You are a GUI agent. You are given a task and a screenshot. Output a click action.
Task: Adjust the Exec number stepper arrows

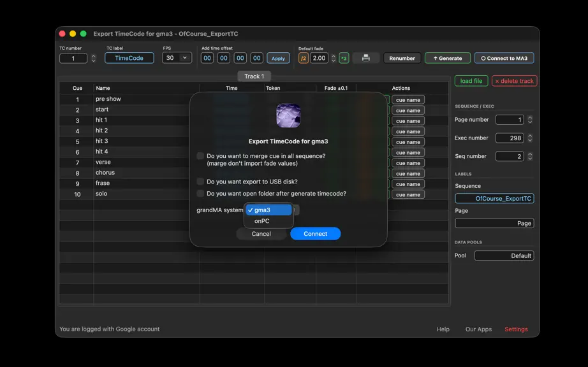(x=530, y=138)
